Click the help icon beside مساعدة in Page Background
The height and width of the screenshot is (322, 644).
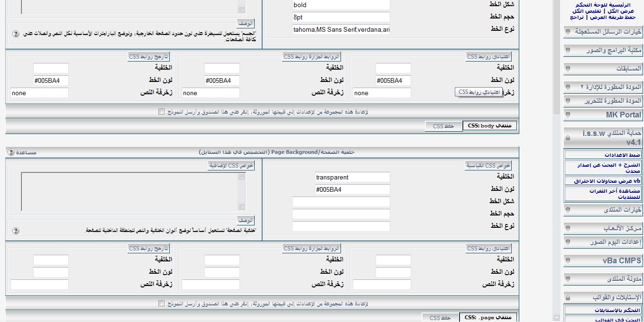pyautogui.click(x=11, y=152)
